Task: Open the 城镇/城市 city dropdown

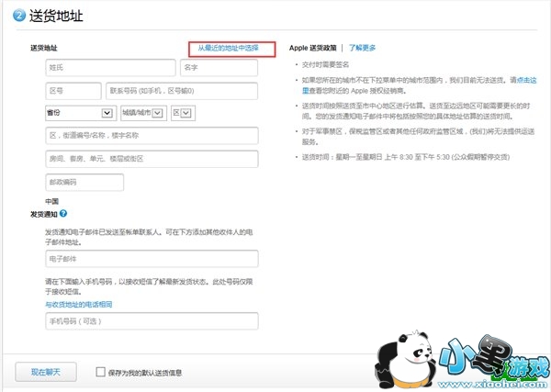Action: pyautogui.click(x=144, y=113)
